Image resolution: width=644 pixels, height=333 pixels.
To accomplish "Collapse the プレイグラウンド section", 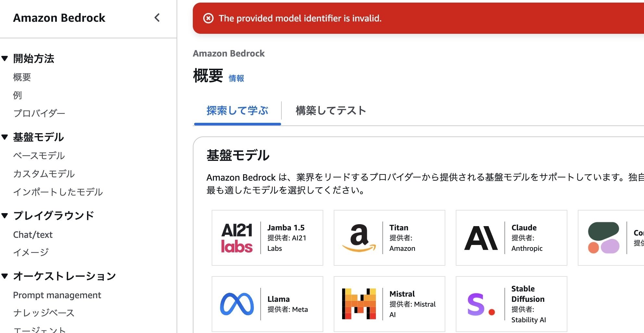I will 5,215.
